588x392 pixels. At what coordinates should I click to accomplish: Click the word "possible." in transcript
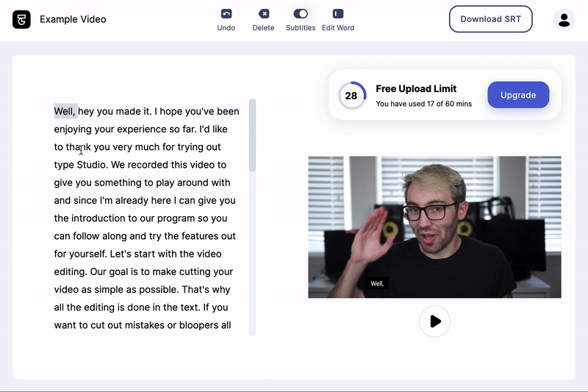[x=159, y=290]
